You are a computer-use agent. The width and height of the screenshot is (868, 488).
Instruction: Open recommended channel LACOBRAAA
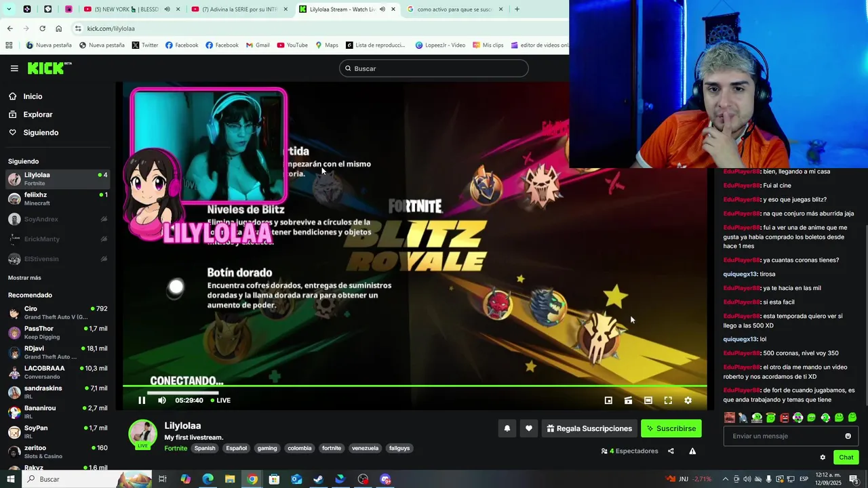pos(58,372)
